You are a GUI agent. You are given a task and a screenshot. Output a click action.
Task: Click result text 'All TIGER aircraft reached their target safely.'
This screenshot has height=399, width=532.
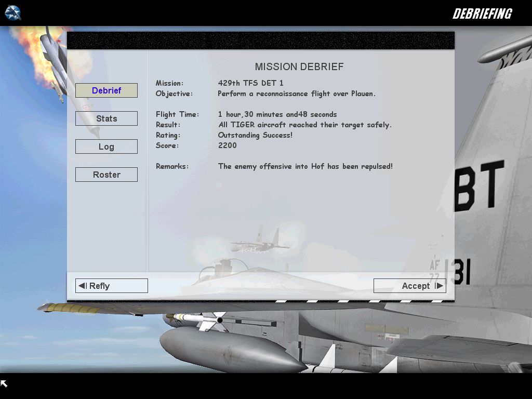pos(304,125)
